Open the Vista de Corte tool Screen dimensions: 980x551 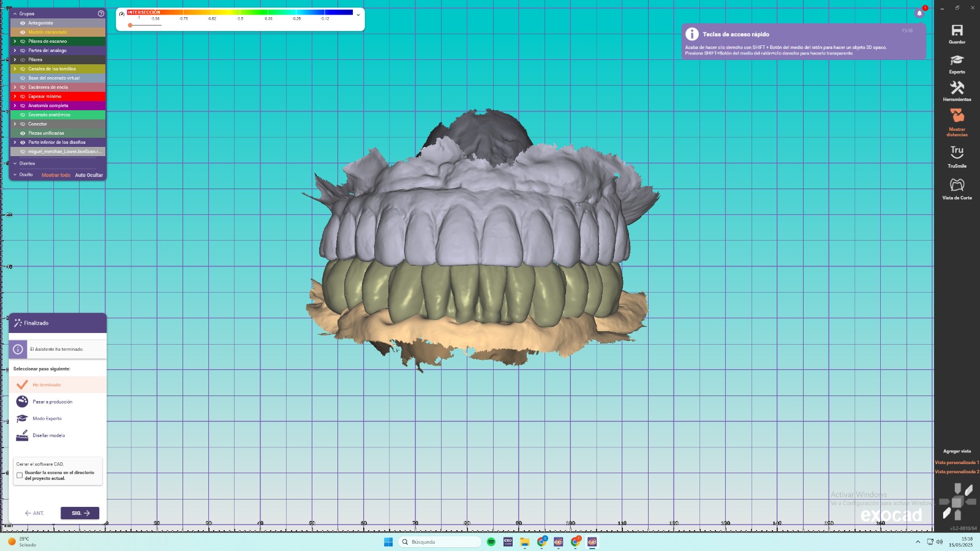click(957, 185)
